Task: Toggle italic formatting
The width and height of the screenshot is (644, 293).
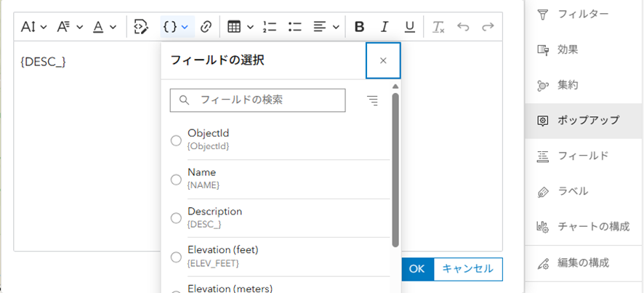Action: click(x=385, y=27)
